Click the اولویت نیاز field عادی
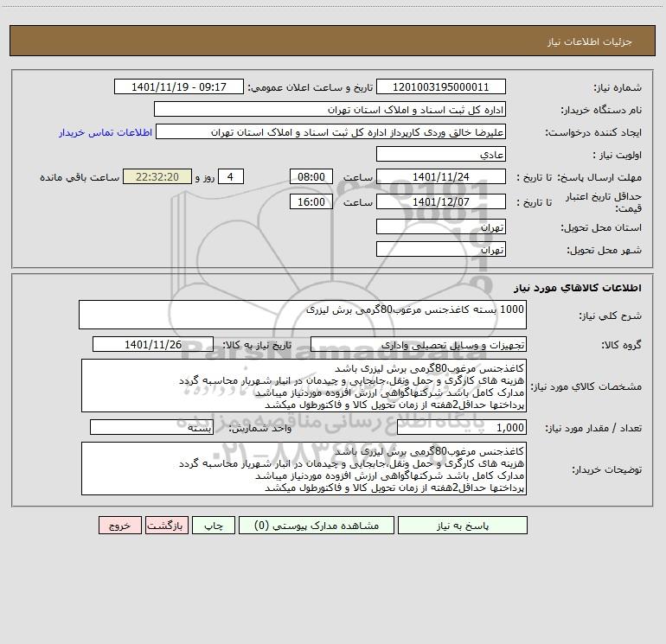 point(441,155)
